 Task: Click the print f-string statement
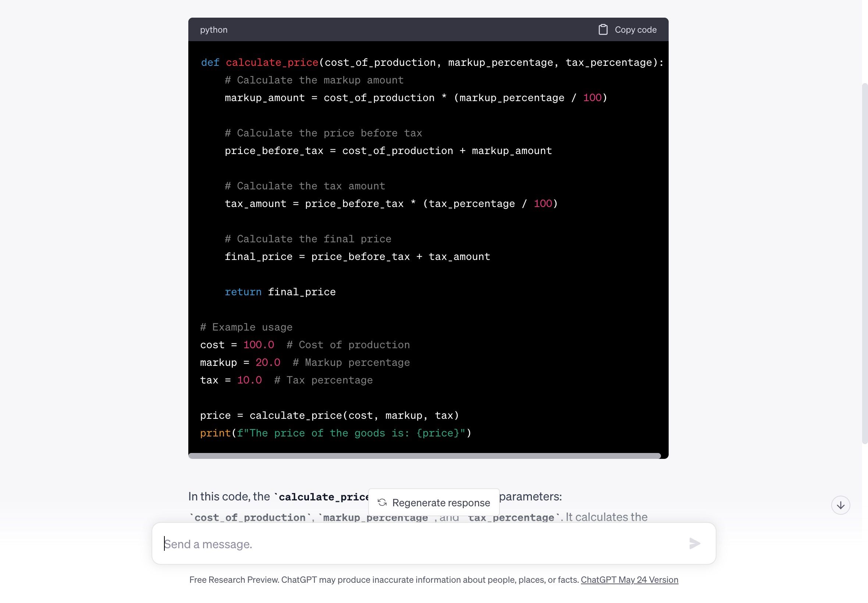(x=335, y=433)
